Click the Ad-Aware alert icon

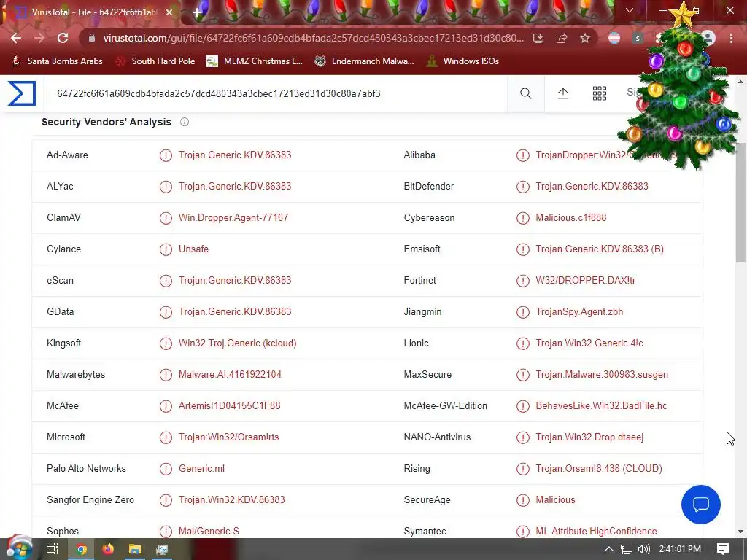pyautogui.click(x=166, y=155)
